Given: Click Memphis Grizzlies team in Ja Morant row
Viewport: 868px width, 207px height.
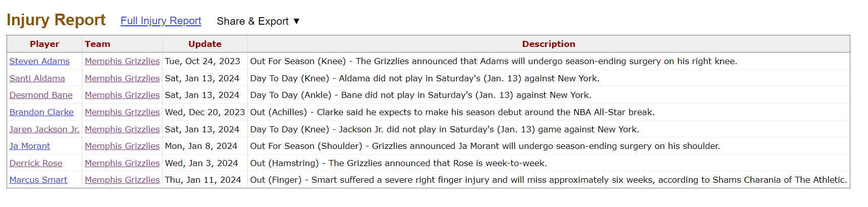Looking at the screenshot, I should (122, 146).
